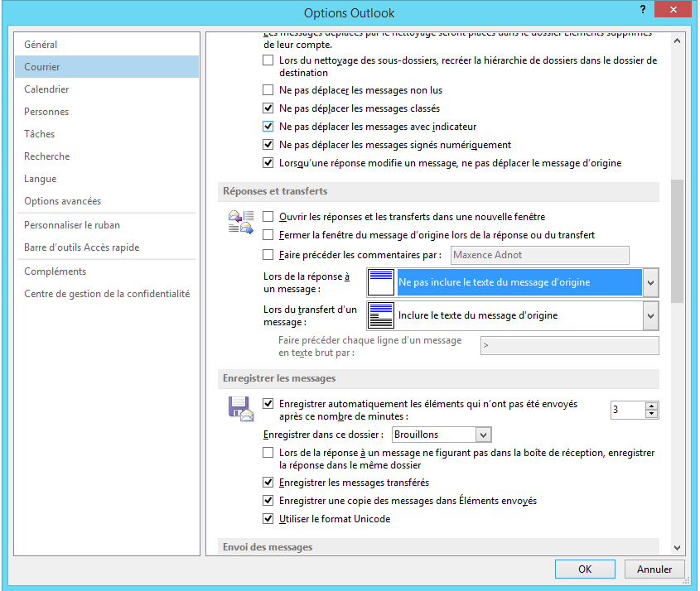Enable recreating folder hierarchy during subfolder cleanup
The height and width of the screenshot is (591, 700).
(268, 60)
